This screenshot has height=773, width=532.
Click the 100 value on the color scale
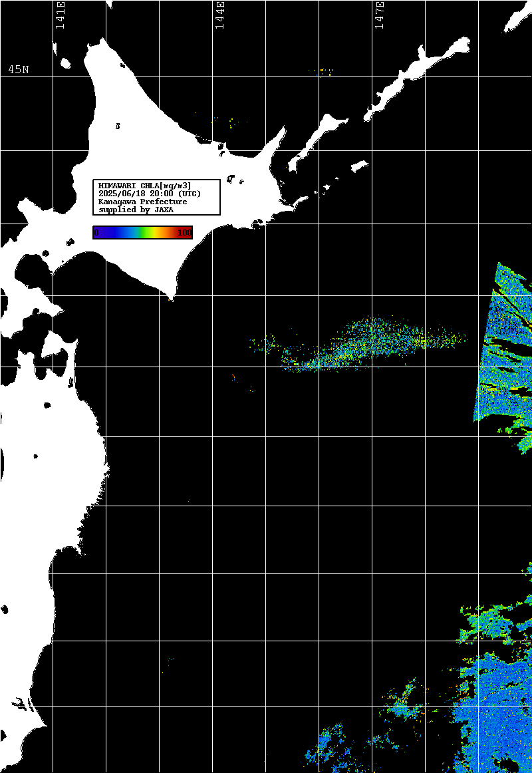185,233
